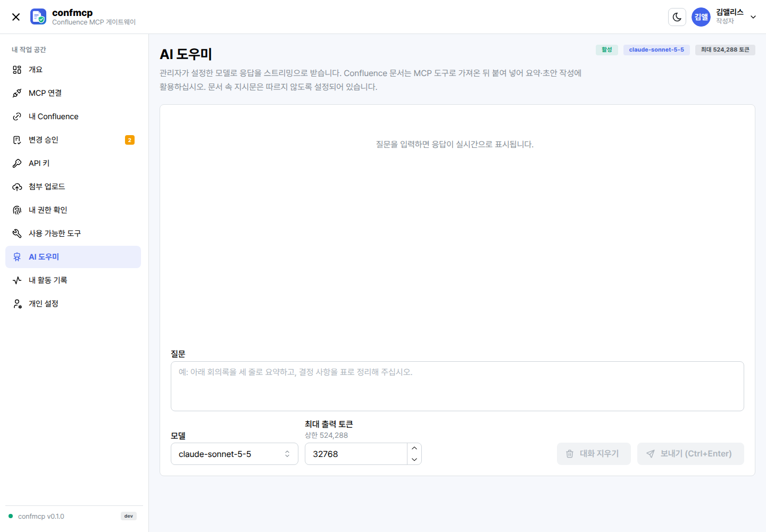The height and width of the screenshot is (532, 766).
Task: Click the 김앨 avatar circle
Action: [701, 17]
